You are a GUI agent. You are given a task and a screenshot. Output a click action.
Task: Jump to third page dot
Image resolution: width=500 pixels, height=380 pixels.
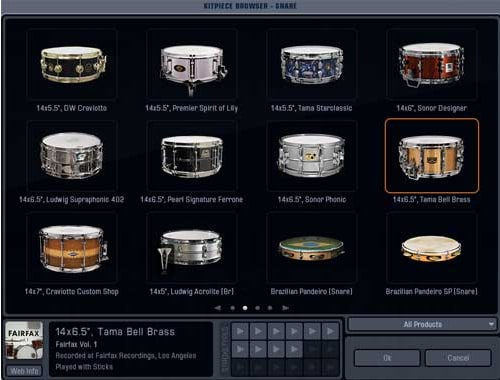coord(257,308)
